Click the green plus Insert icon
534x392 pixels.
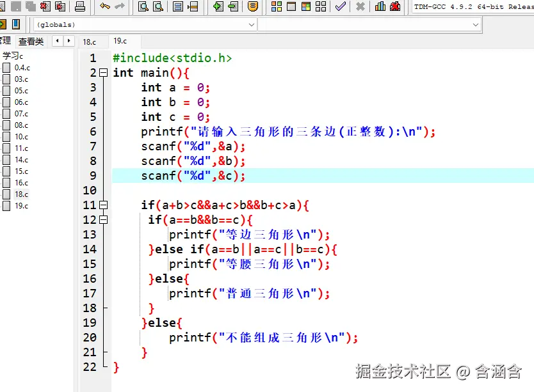(218, 6)
